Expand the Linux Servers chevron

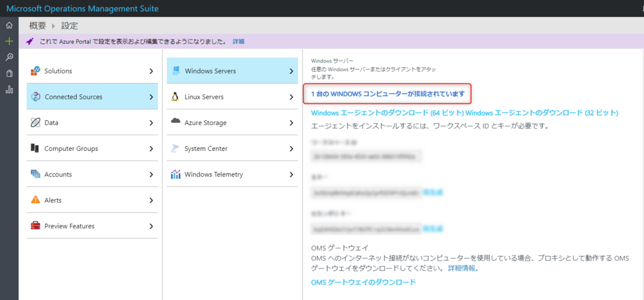(291, 97)
